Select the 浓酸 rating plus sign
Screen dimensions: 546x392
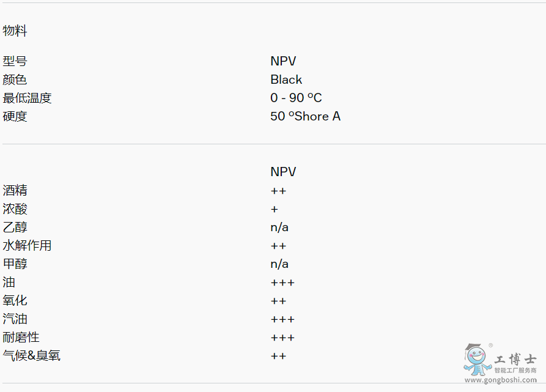275,209
